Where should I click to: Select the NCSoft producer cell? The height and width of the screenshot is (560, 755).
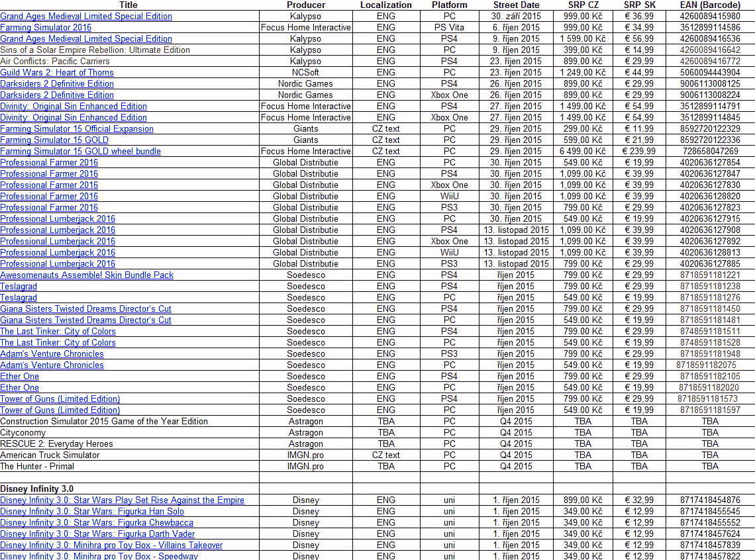pyautogui.click(x=306, y=73)
